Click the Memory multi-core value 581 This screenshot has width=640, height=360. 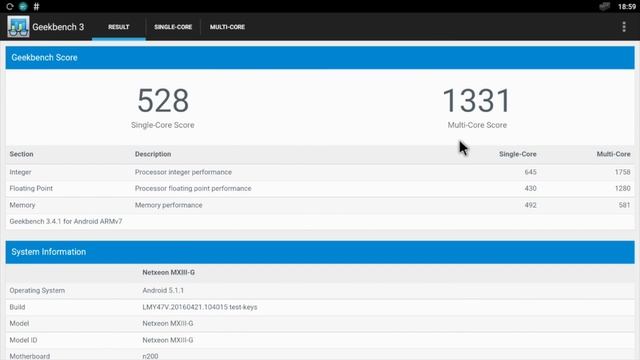click(624, 205)
